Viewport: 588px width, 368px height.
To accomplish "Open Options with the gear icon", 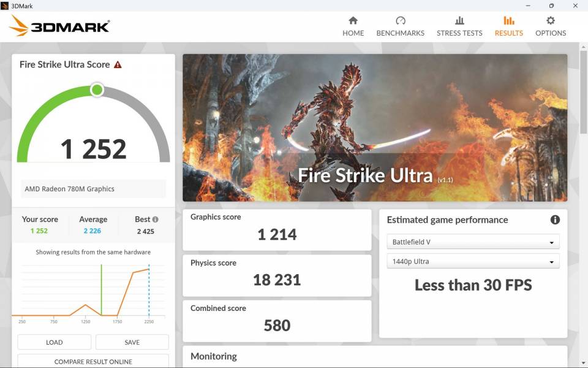I will click(x=550, y=20).
